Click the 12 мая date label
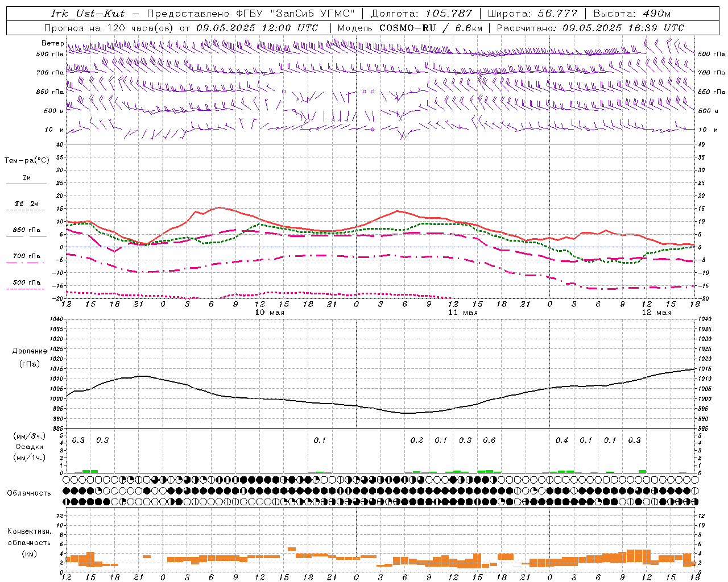Viewport: 728px width, 582px height. tap(656, 313)
